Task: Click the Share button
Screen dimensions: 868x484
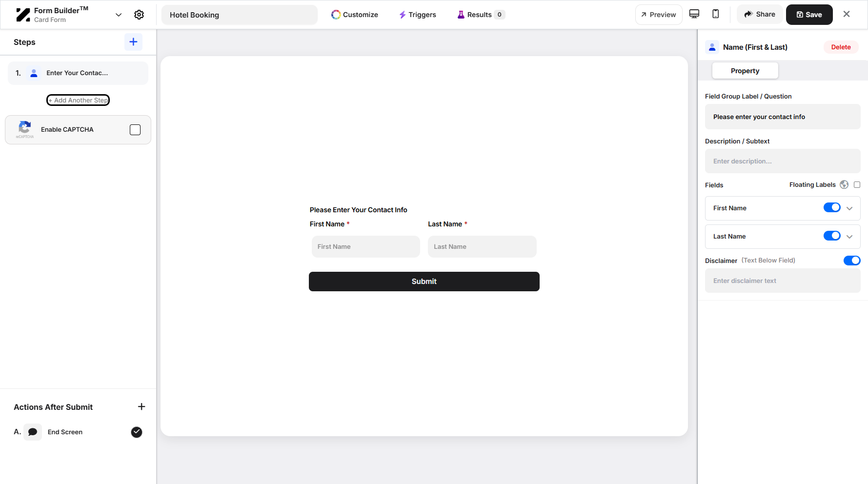Action: [760, 14]
